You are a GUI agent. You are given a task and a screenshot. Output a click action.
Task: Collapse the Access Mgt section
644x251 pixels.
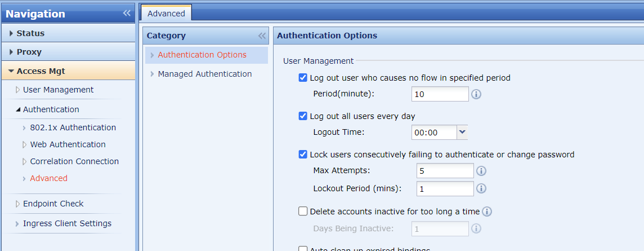click(x=41, y=71)
